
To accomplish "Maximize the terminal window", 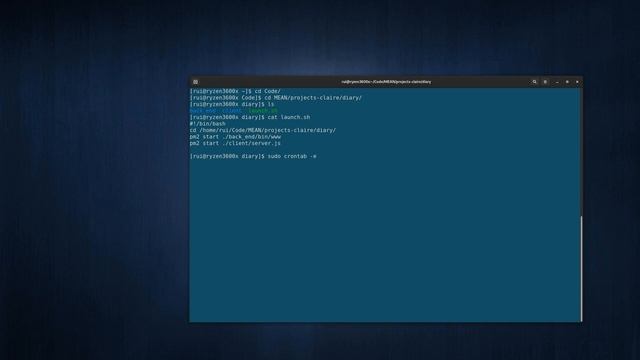I will pyautogui.click(x=567, y=82).
